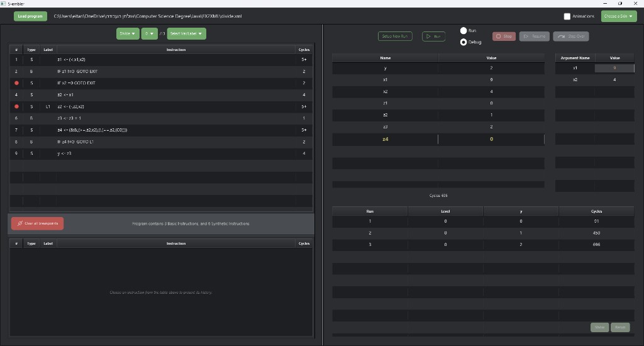Select the z3 variable row
This screenshot has height=346, width=644.
(x=438, y=127)
